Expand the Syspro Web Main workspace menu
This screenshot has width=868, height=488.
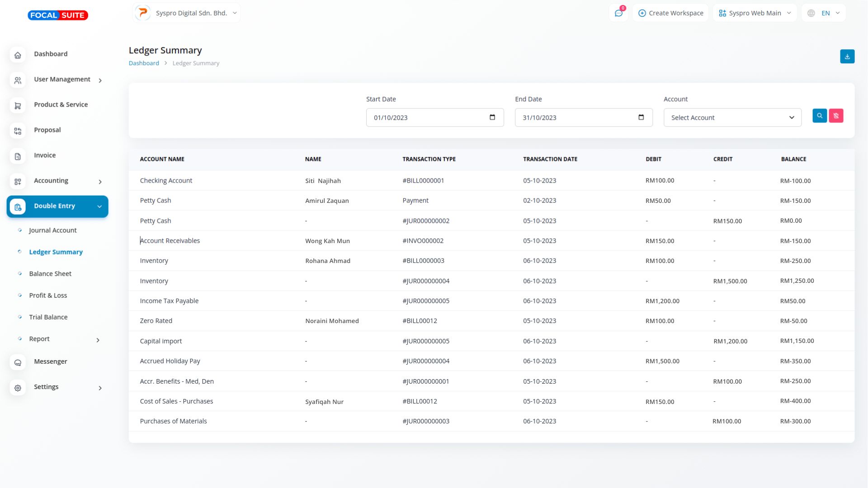tap(755, 13)
